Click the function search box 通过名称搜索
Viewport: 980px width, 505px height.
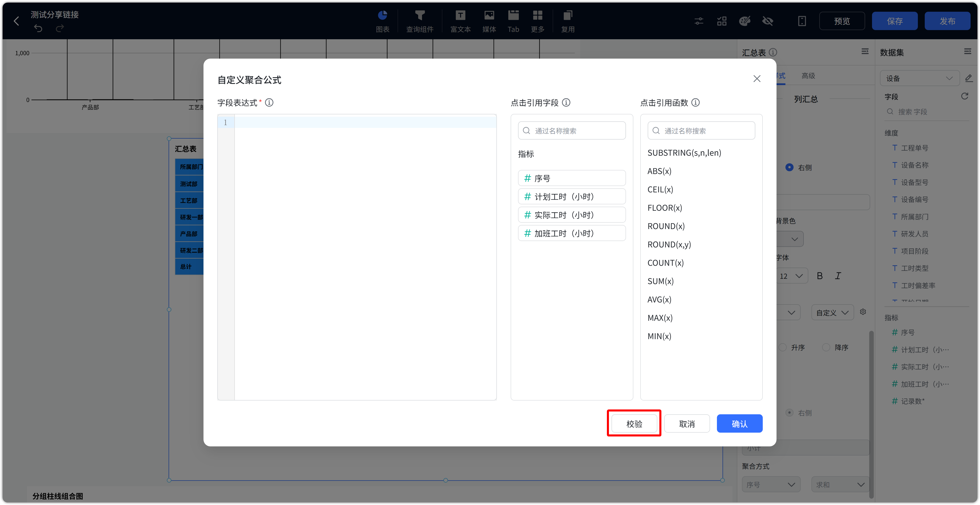pyautogui.click(x=701, y=130)
